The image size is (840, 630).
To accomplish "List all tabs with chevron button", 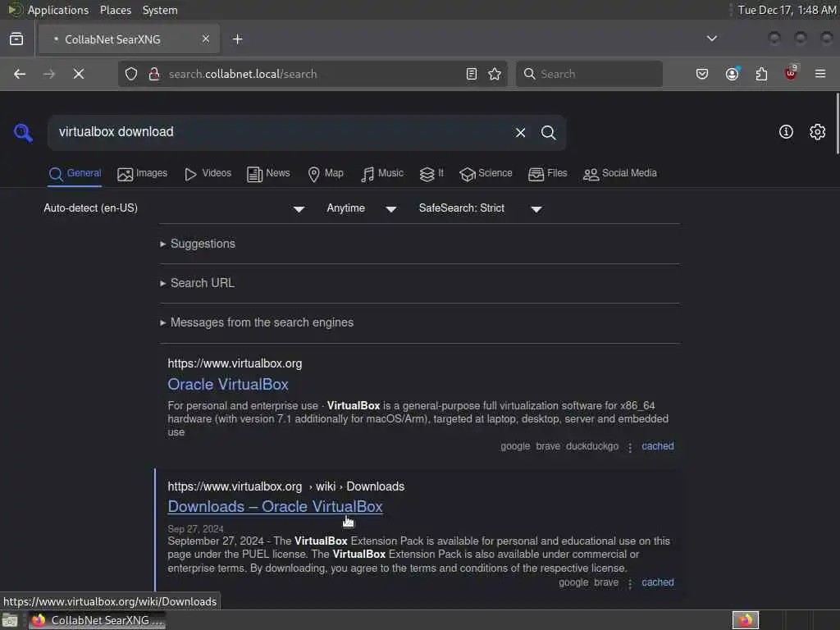I will (712, 39).
